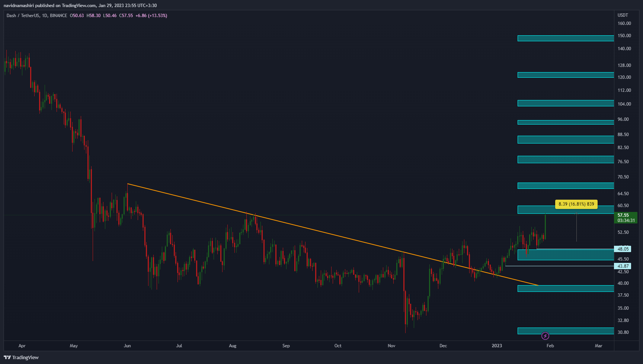The height and width of the screenshot is (364, 643).
Task: Click the purple lightning alert icon on chart
Action: tap(545, 336)
